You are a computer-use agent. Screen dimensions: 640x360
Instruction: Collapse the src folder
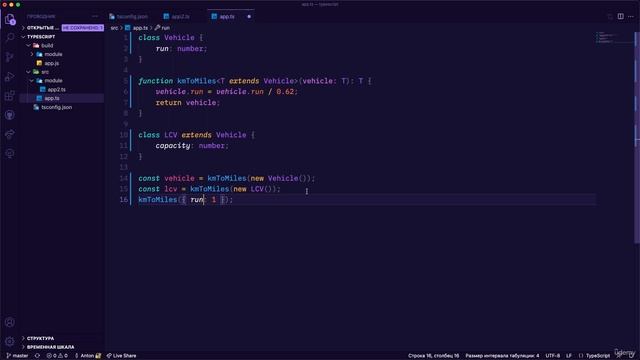[29, 72]
